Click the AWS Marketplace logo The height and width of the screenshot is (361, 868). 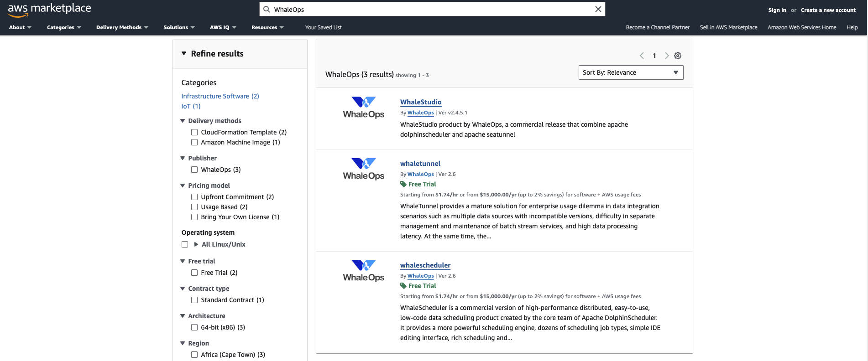49,10
